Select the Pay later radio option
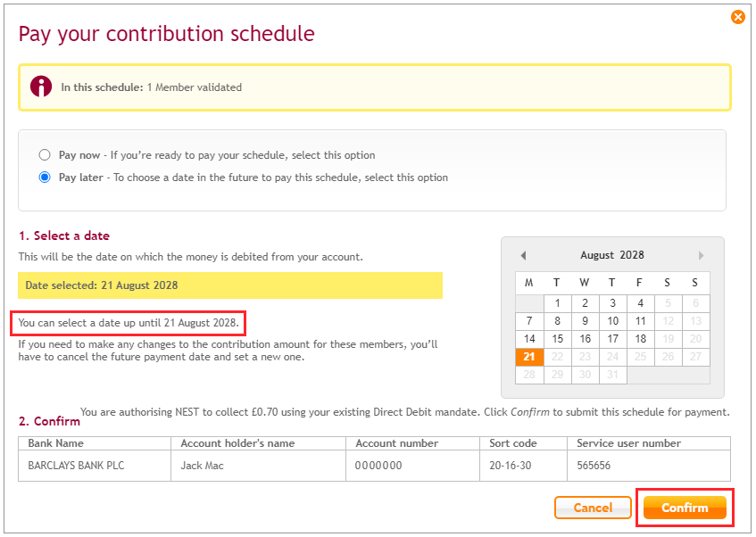The height and width of the screenshot is (537, 756). click(45, 178)
